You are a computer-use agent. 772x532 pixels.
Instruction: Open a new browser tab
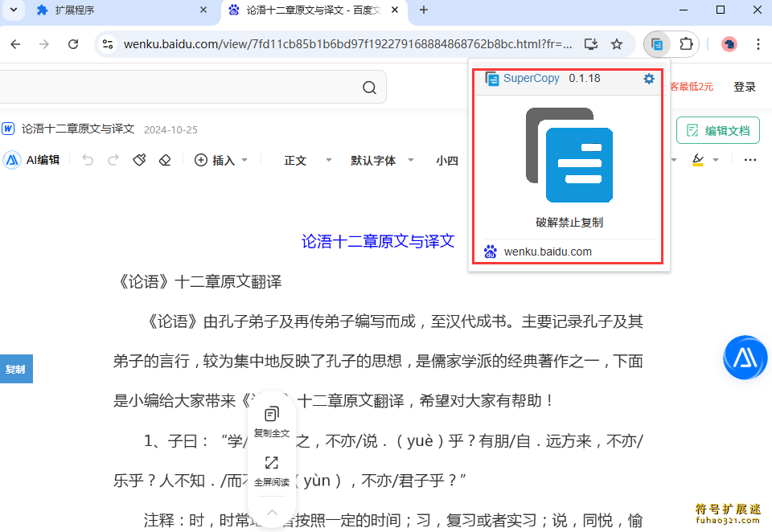(424, 10)
